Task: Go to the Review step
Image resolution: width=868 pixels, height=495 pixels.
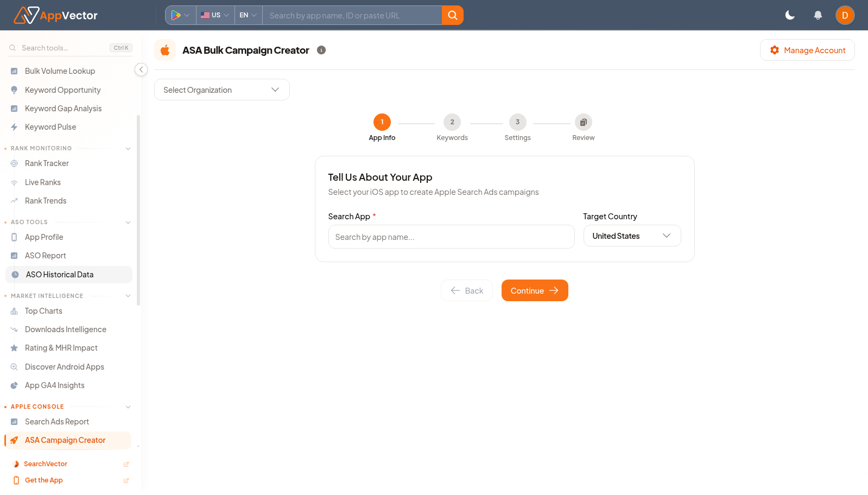Action: 584,128
